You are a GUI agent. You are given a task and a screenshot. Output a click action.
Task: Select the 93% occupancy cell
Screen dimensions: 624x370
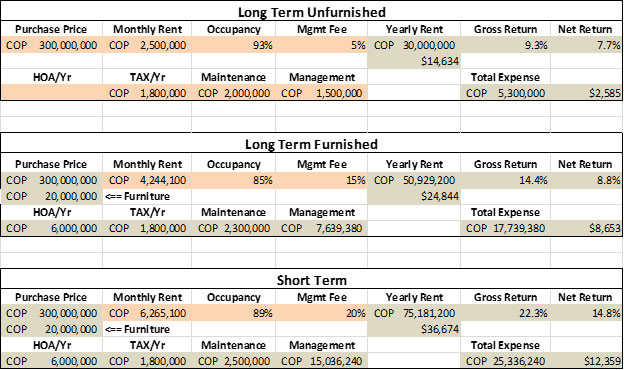(x=233, y=45)
